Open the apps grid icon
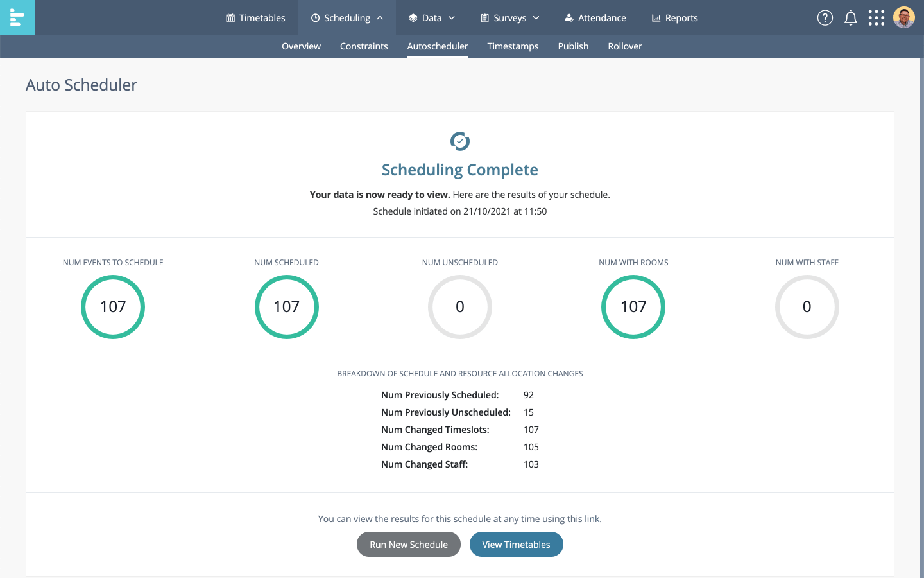Image resolution: width=924 pixels, height=578 pixels. (x=876, y=17)
